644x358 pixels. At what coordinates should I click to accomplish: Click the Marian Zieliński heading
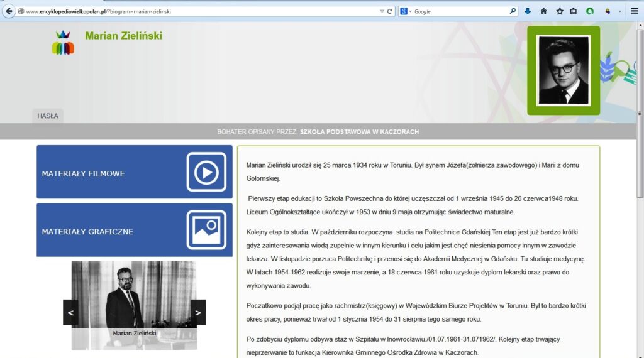tap(124, 36)
